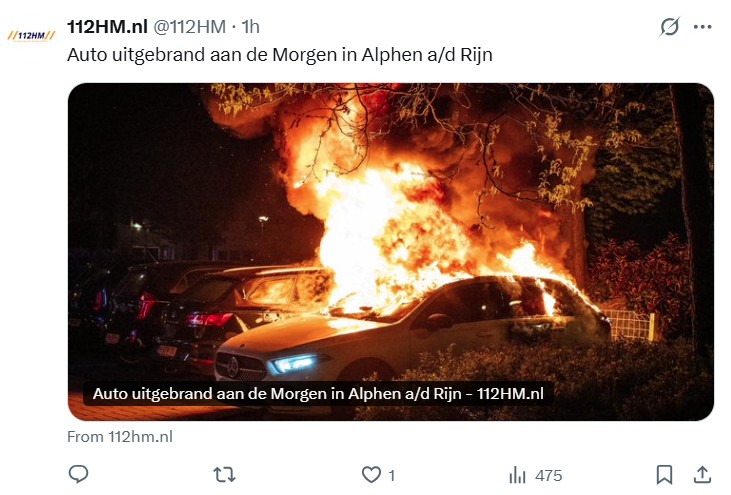Viewport: 731px width, 495px height.
Task: Open the tweet text about Alphen a/d Rijn
Action: [280, 55]
